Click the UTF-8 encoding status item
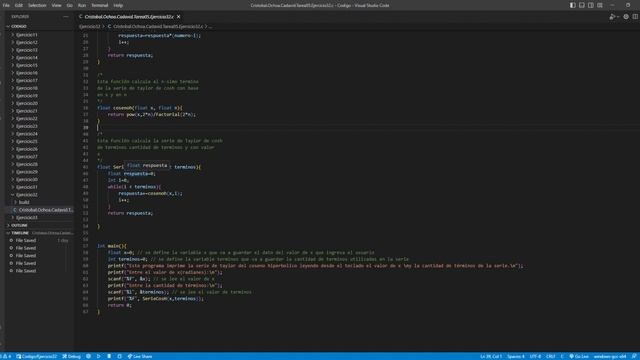Image resolution: width=640 pixels, height=360 pixels. click(x=535, y=356)
